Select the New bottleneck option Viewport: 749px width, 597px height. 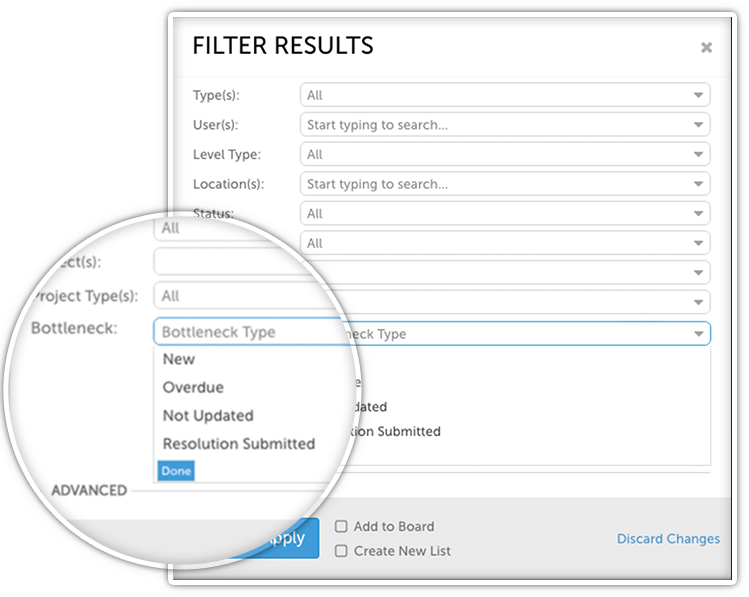coord(179,360)
